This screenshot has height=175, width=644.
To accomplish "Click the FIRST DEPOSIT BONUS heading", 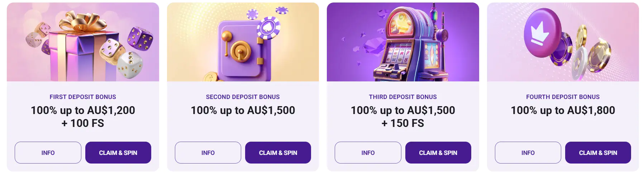I will pyautogui.click(x=83, y=97).
